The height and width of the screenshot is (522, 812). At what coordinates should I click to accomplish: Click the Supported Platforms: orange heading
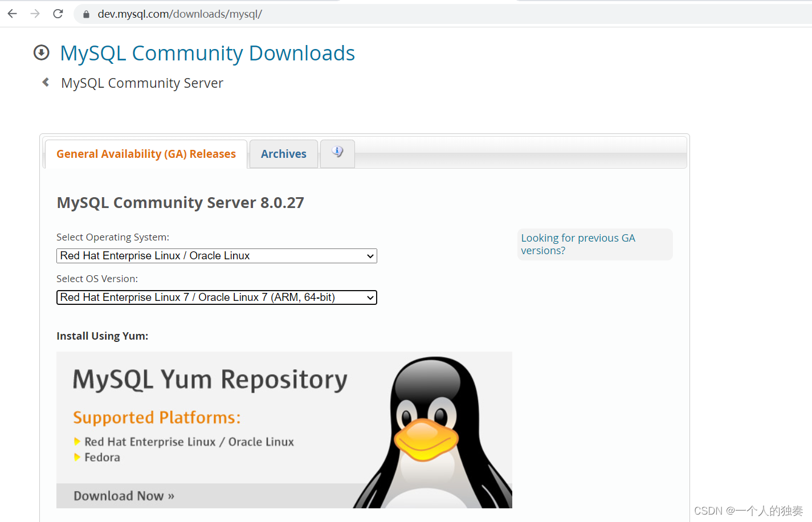pyautogui.click(x=157, y=418)
